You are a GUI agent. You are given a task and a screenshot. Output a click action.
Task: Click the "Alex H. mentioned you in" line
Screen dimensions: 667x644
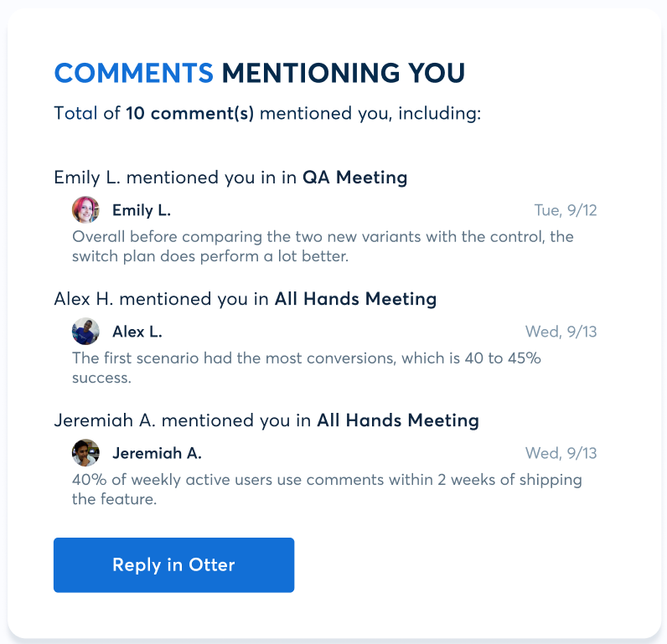click(161, 299)
